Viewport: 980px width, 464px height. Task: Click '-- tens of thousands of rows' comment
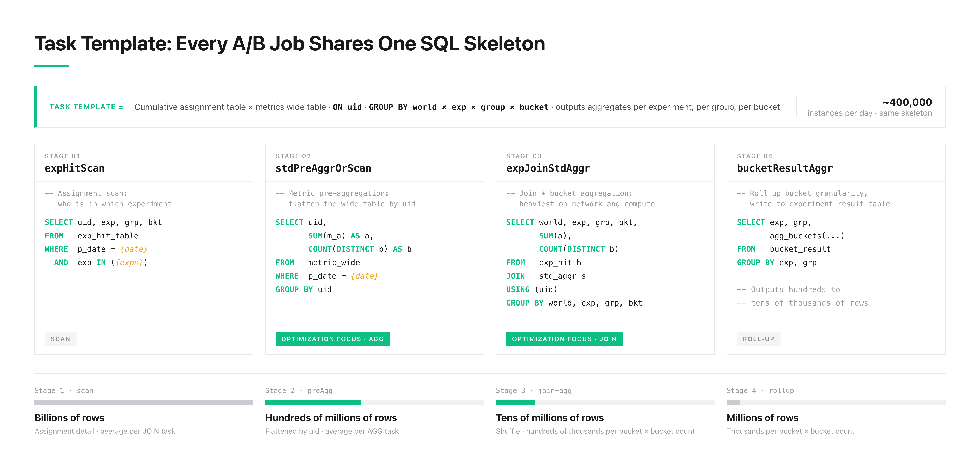802,303
